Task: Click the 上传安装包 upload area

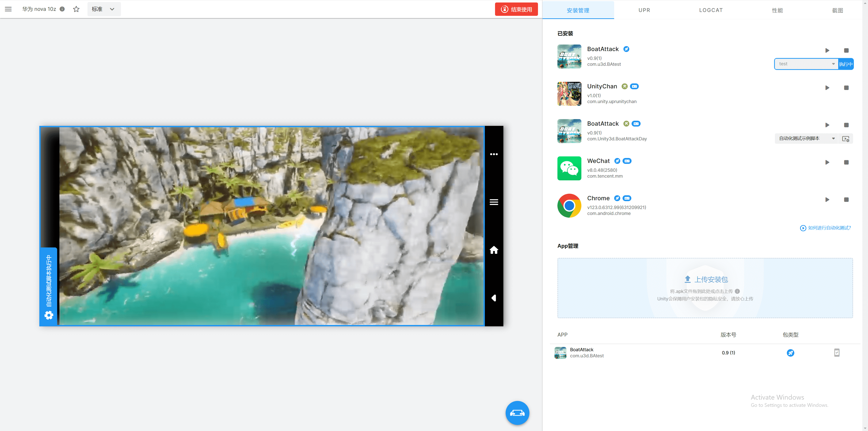Action: click(x=705, y=288)
